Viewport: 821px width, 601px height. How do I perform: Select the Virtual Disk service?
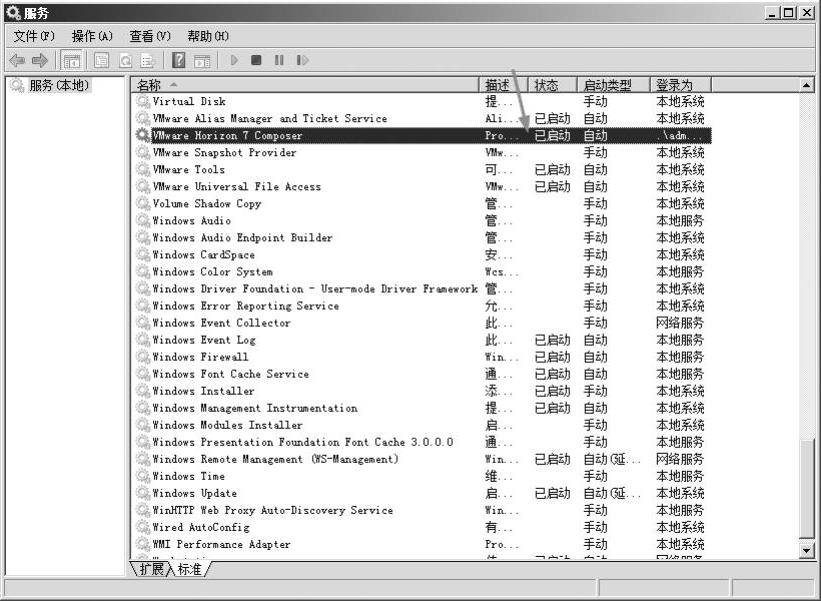click(421, 102)
